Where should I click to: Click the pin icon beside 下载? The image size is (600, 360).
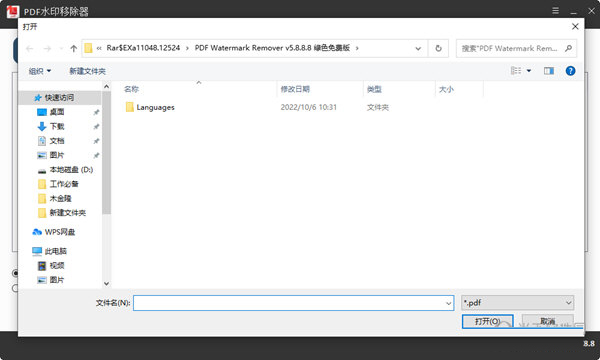click(x=96, y=127)
